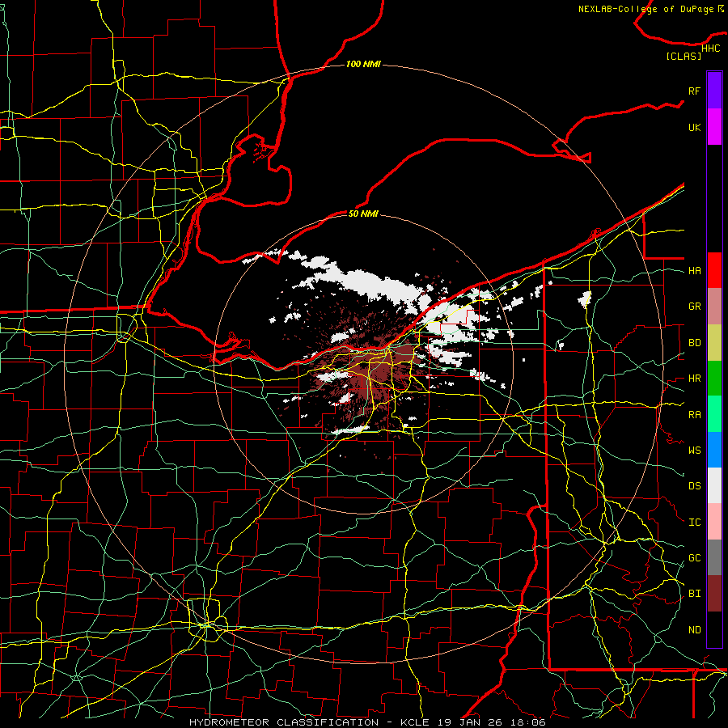Click the HA legend label
The width and height of the screenshot is (728, 728).
[x=694, y=270]
